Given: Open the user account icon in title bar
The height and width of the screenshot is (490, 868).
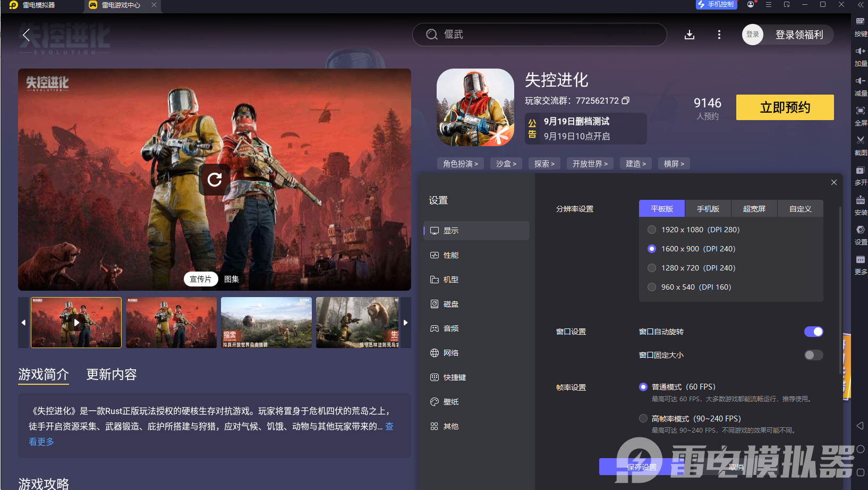Looking at the screenshot, I should (x=751, y=4).
